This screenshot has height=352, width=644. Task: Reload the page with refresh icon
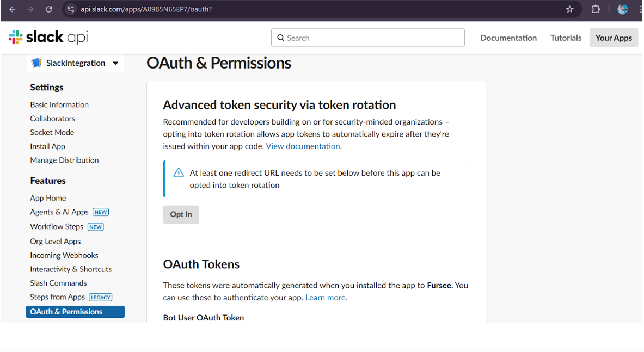49,9
